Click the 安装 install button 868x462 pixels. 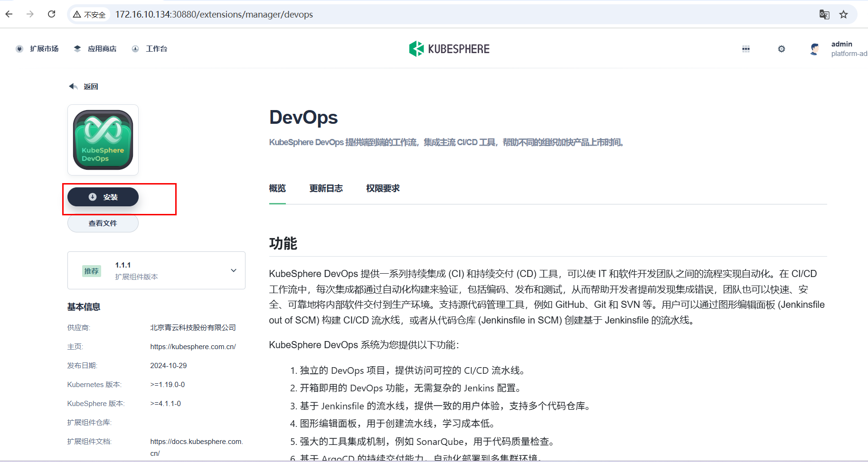coord(103,197)
